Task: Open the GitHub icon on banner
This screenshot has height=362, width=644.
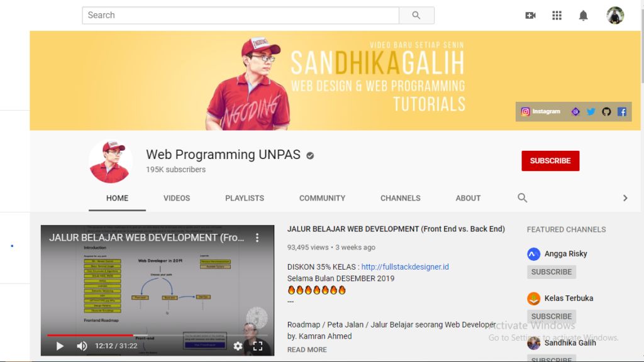Action: coord(606,112)
